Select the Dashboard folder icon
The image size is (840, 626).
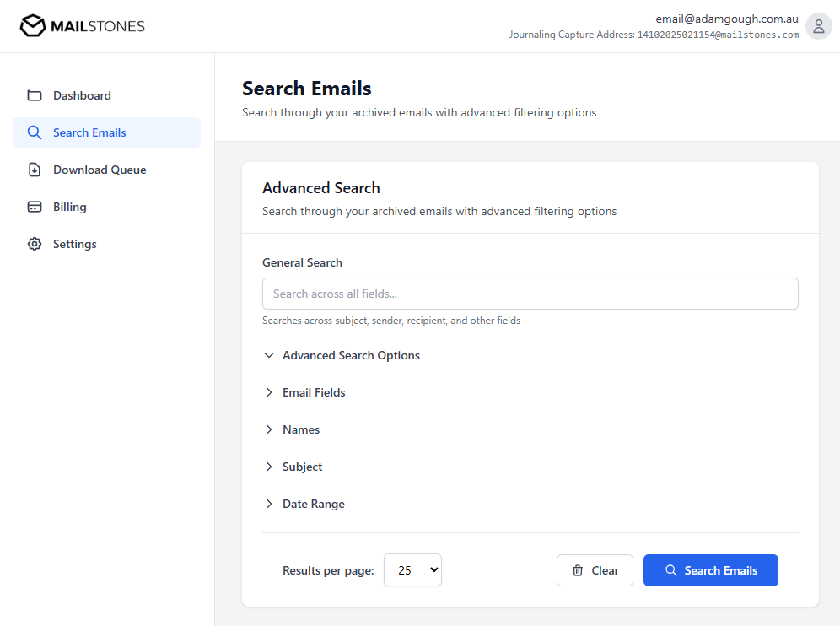click(35, 94)
